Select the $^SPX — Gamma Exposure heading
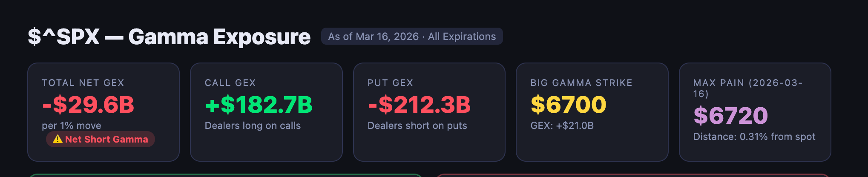The image size is (868, 177). 169,37
